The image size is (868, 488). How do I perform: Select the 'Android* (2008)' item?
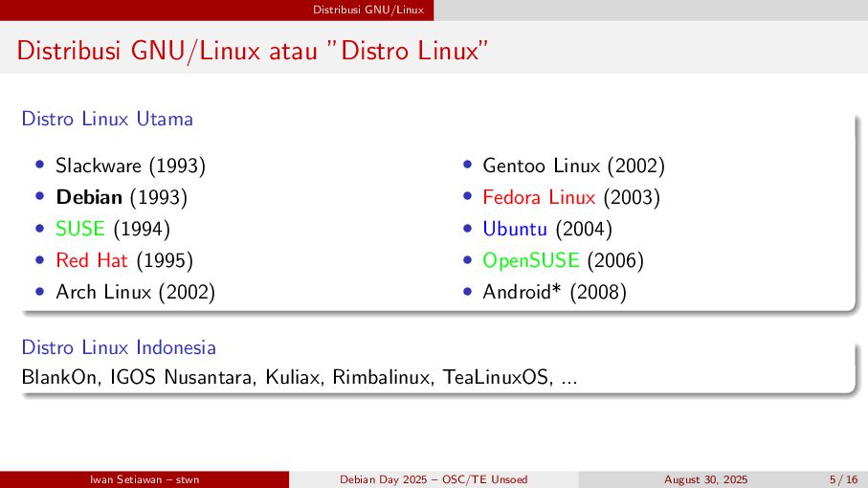(555, 292)
